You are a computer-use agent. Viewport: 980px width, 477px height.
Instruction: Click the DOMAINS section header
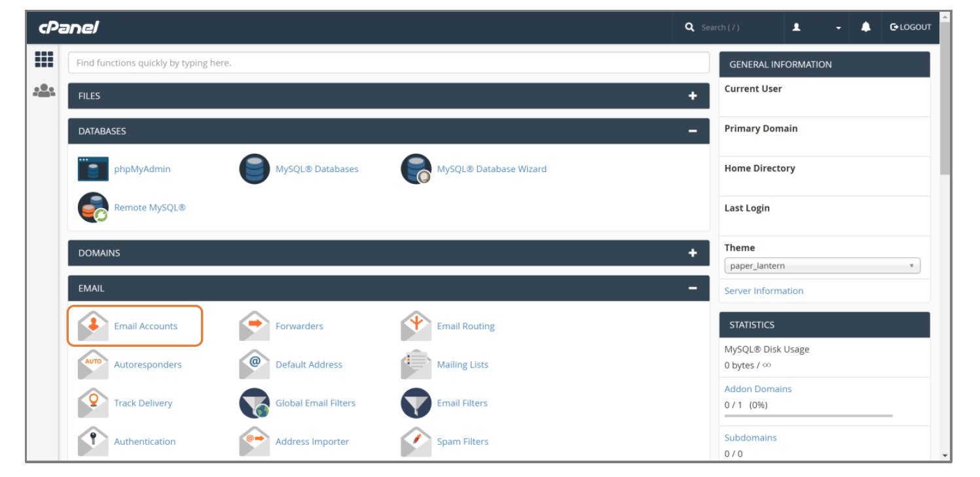point(389,253)
